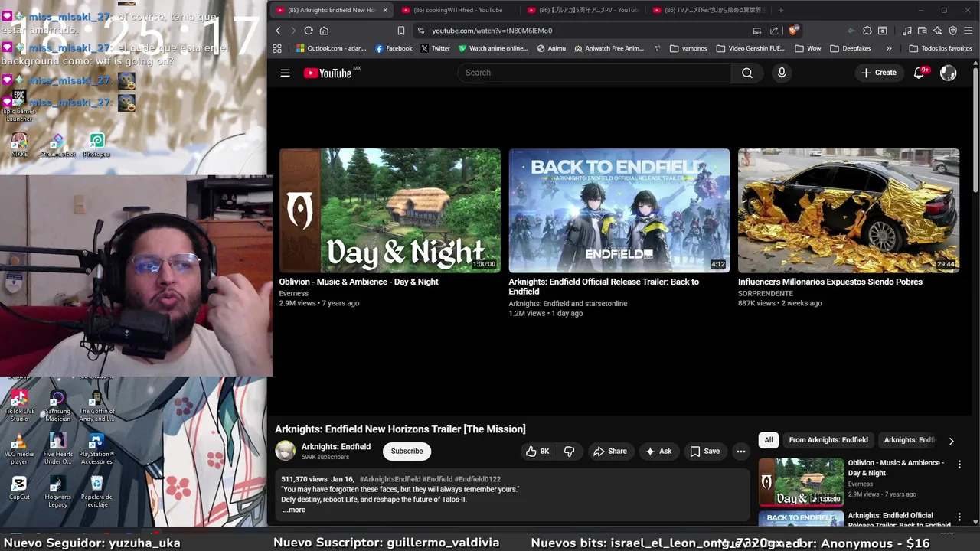Click the YouTube search input field

coord(594,73)
